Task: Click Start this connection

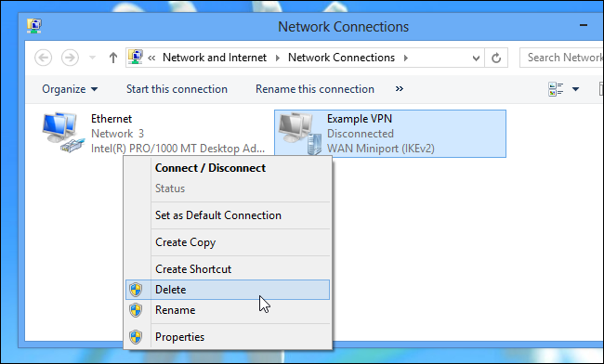Action: pyautogui.click(x=177, y=89)
